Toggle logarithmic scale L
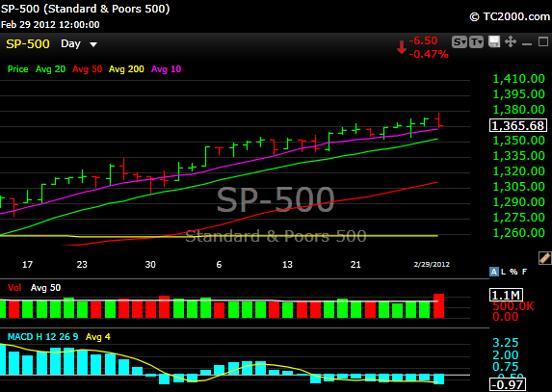Viewport: 552px width, 392px height. click(504, 272)
